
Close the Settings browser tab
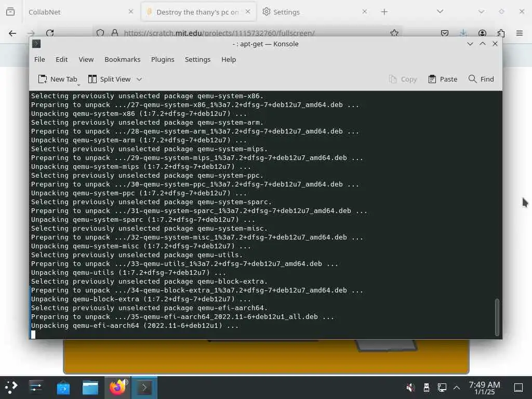pyautogui.click(x=364, y=11)
